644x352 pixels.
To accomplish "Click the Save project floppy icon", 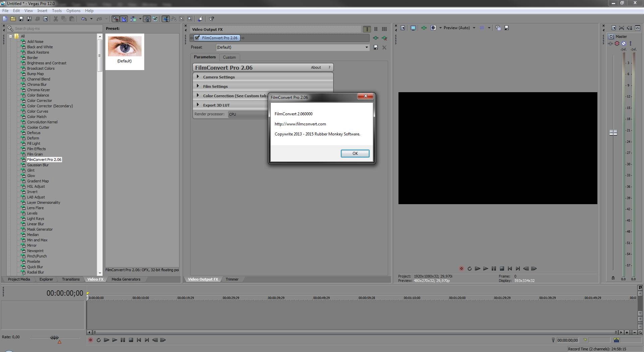I will [x=21, y=19].
